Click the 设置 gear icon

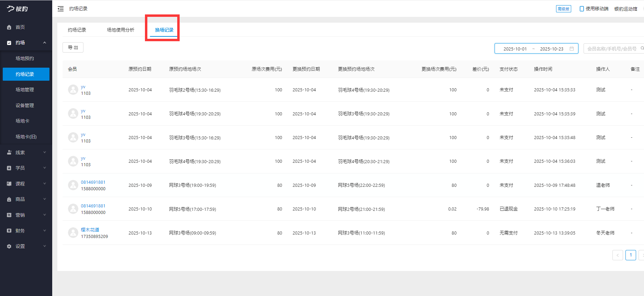click(x=9, y=246)
